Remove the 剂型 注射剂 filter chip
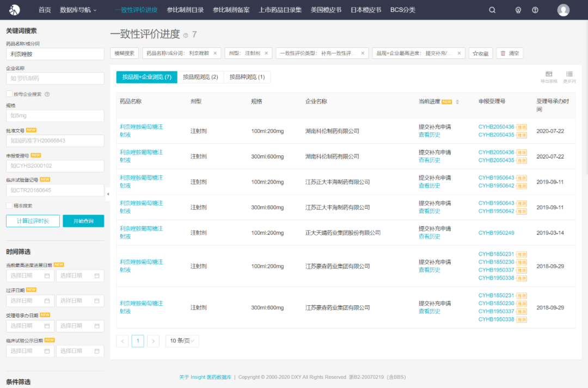Viewport: 588px width, 388px height. pyautogui.click(x=266, y=53)
